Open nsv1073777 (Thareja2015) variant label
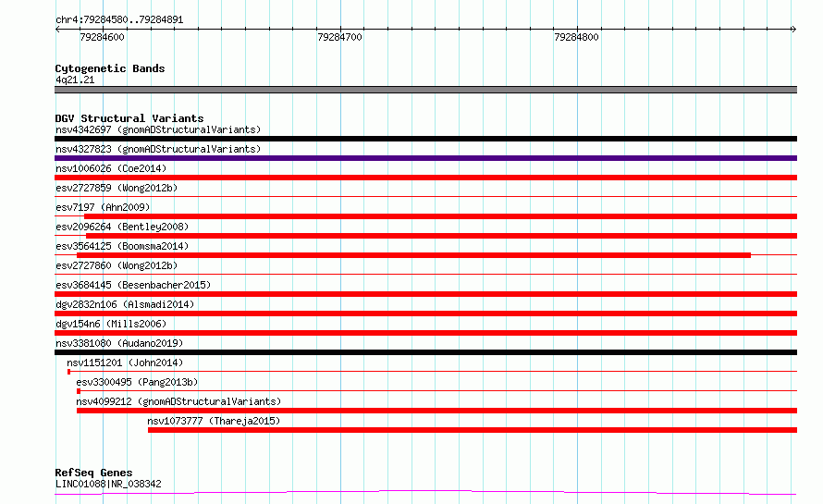823x504 pixels. click(214, 421)
